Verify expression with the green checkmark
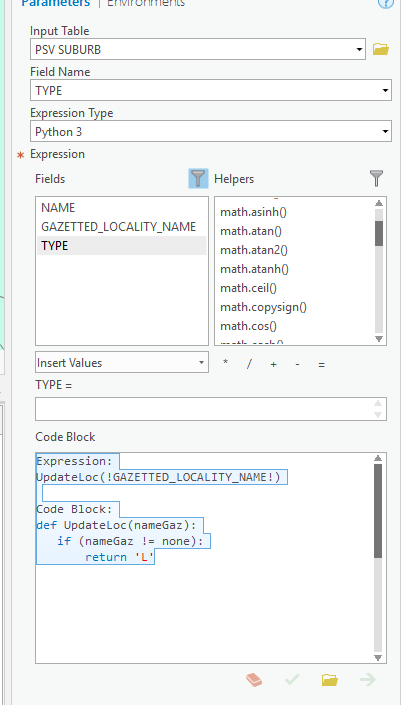This screenshot has width=401, height=705. 292,679
